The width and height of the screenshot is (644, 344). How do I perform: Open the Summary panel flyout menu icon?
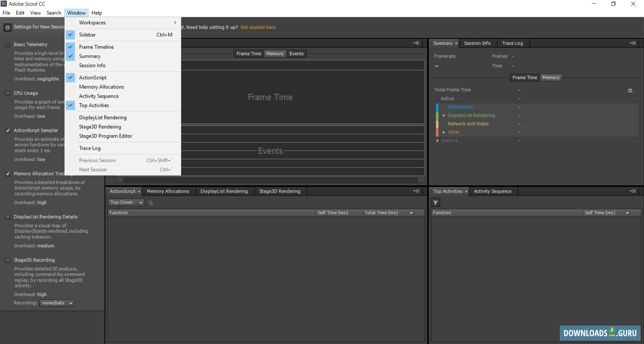pyautogui.click(x=633, y=43)
